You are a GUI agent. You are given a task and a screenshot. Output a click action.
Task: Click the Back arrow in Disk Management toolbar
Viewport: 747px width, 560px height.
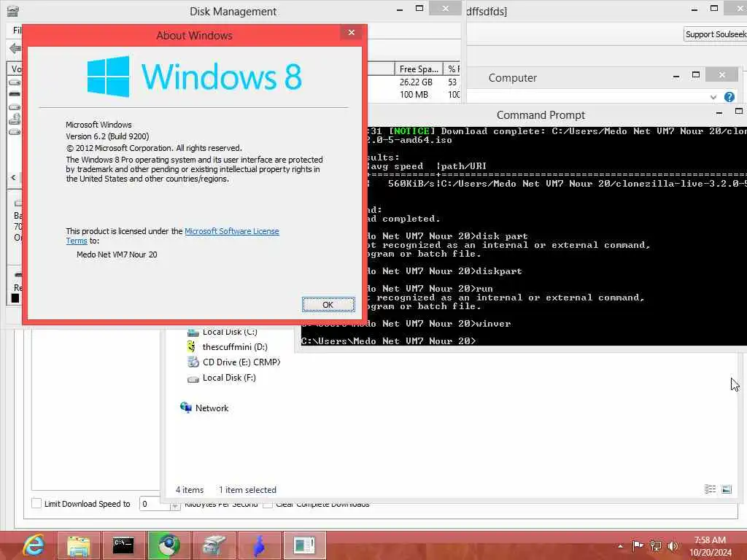coord(15,48)
